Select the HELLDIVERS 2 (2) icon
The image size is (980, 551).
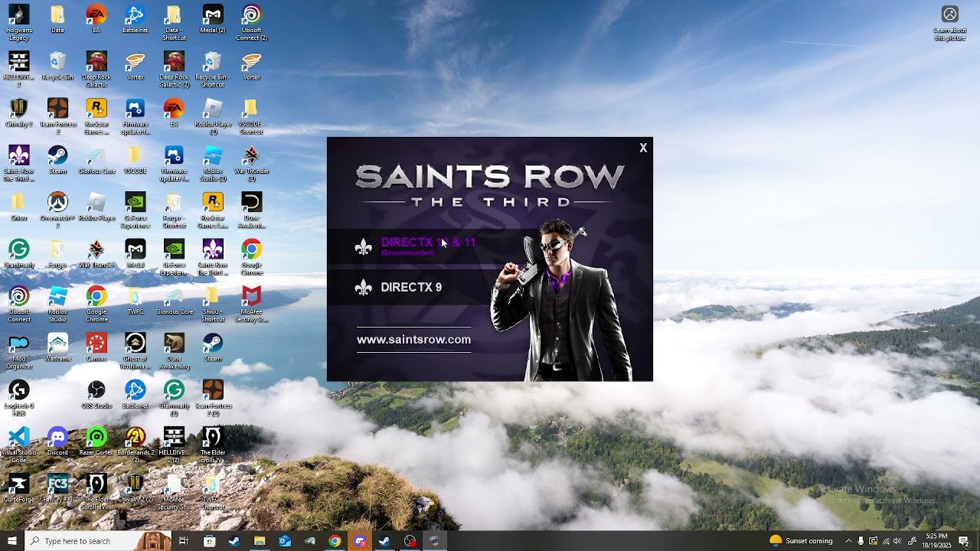[174, 445]
